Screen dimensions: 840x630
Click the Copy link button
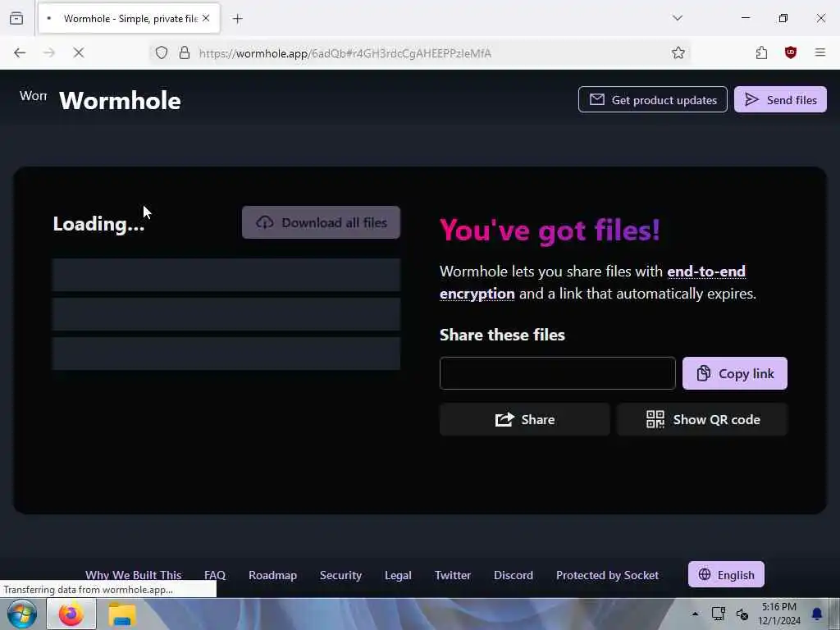734,373
